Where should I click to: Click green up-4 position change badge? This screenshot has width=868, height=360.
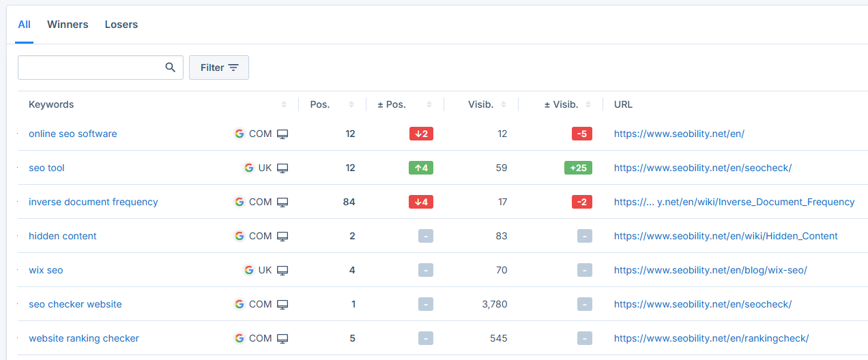click(x=421, y=168)
